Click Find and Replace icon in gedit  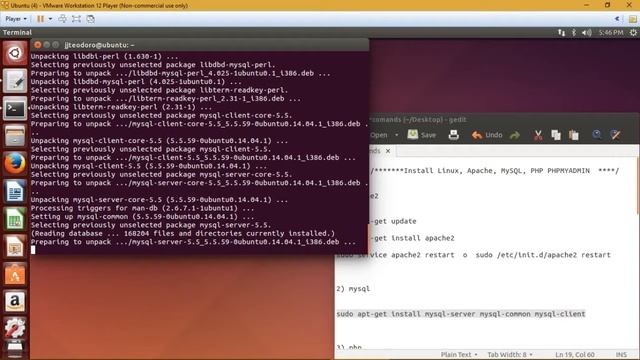[x=615, y=135]
